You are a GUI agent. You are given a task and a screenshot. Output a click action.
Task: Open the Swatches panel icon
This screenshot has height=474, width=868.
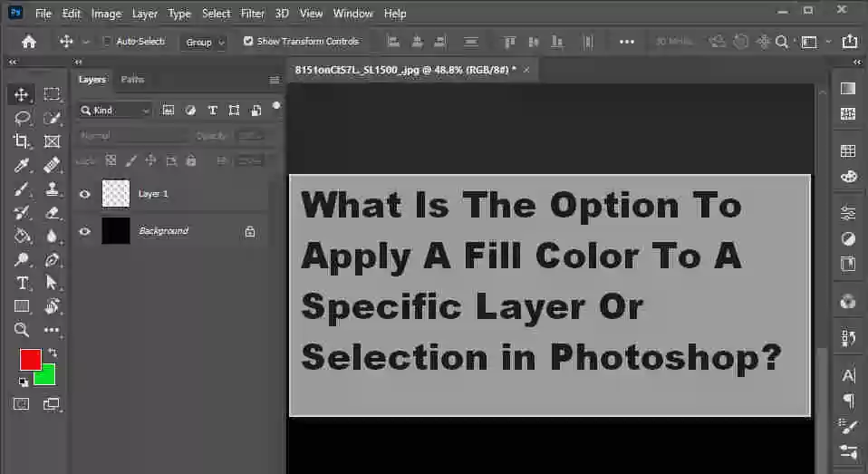point(848,150)
